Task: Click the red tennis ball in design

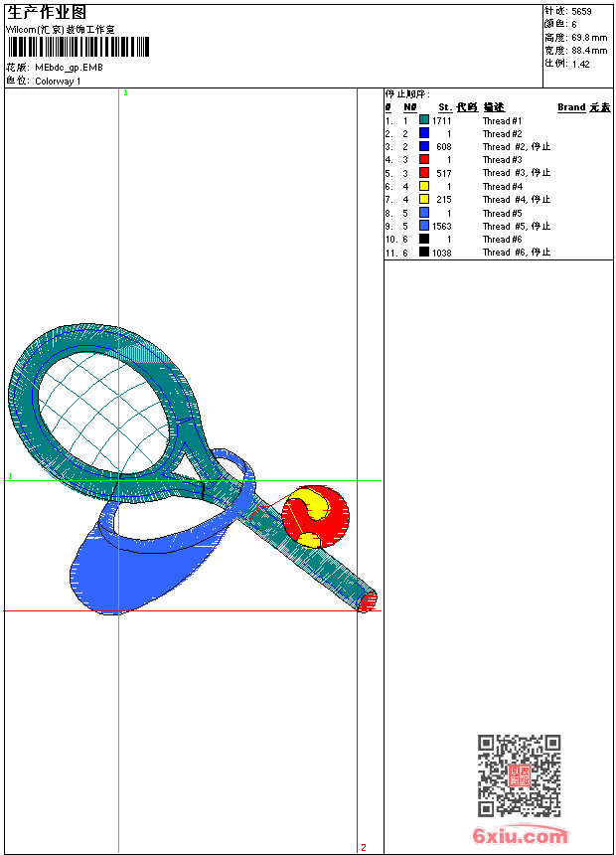Action: pos(316,517)
